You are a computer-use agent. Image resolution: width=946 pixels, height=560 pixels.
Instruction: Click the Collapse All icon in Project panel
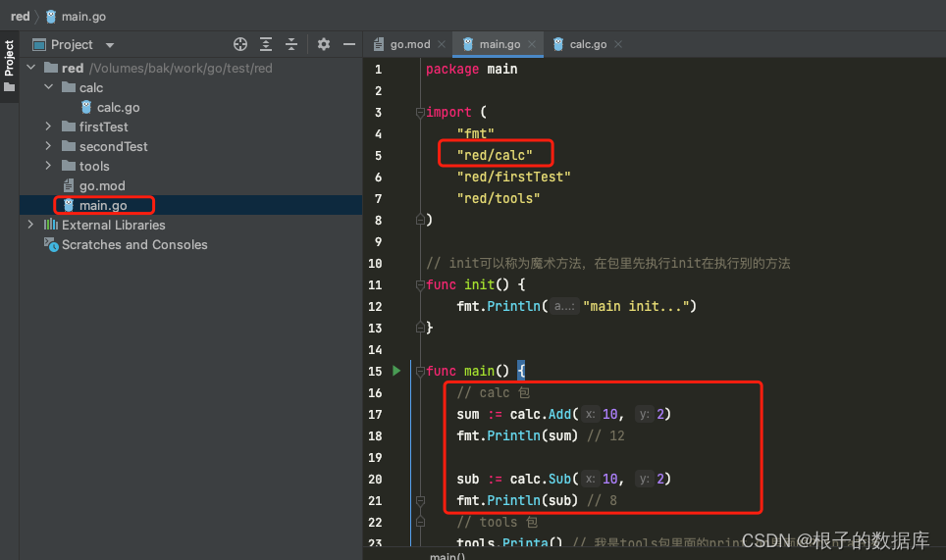coord(291,44)
